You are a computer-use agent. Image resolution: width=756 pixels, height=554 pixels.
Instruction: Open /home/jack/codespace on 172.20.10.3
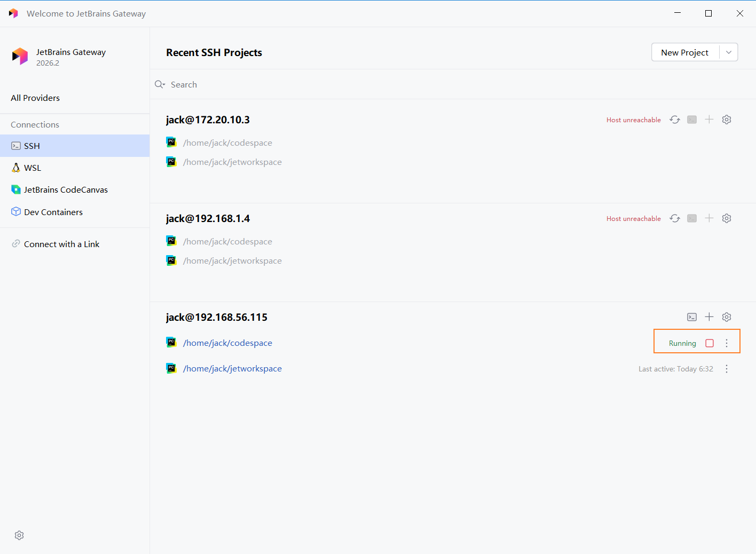point(227,143)
